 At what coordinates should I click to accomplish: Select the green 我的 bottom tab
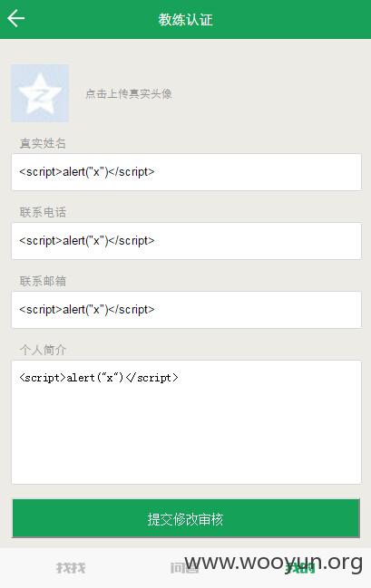pyautogui.click(x=299, y=568)
